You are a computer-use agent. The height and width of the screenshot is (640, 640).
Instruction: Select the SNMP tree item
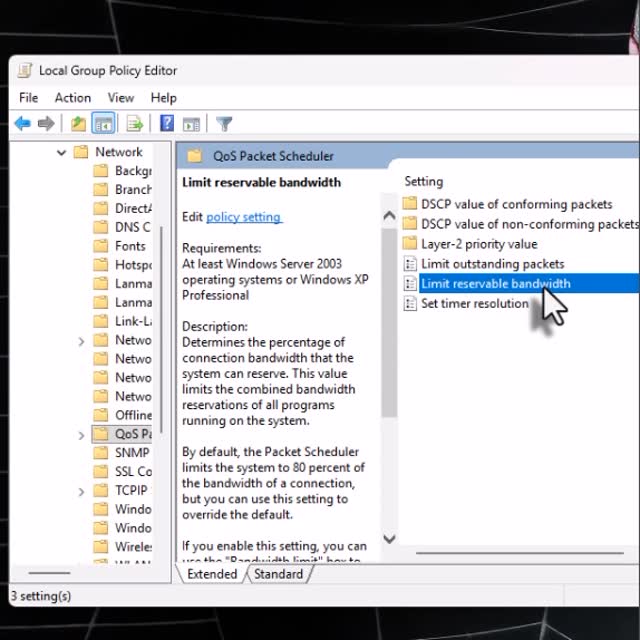[132, 453]
